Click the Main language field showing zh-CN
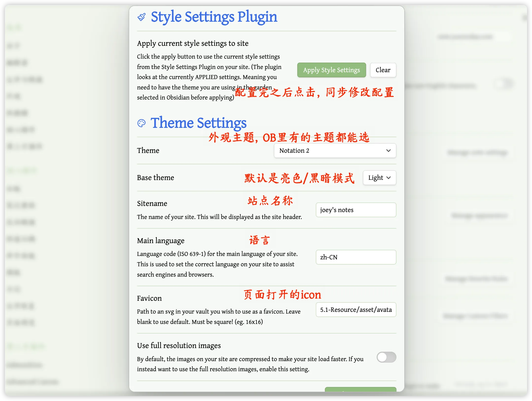This screenshot has height=401, width=532. click(356, 257)
